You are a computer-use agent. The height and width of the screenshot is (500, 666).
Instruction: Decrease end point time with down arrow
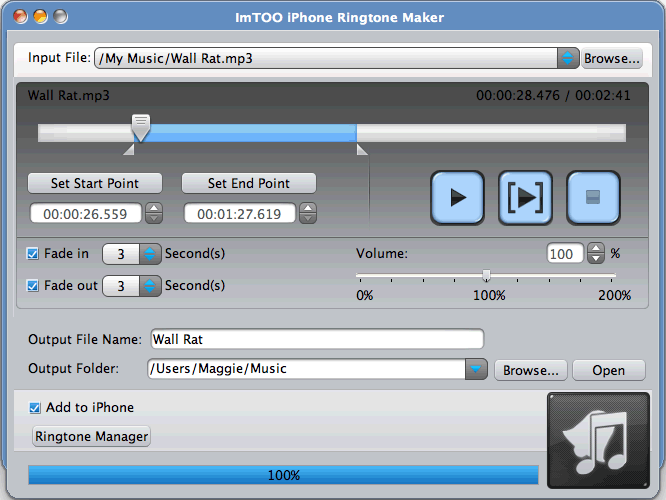tap(308, 218)
